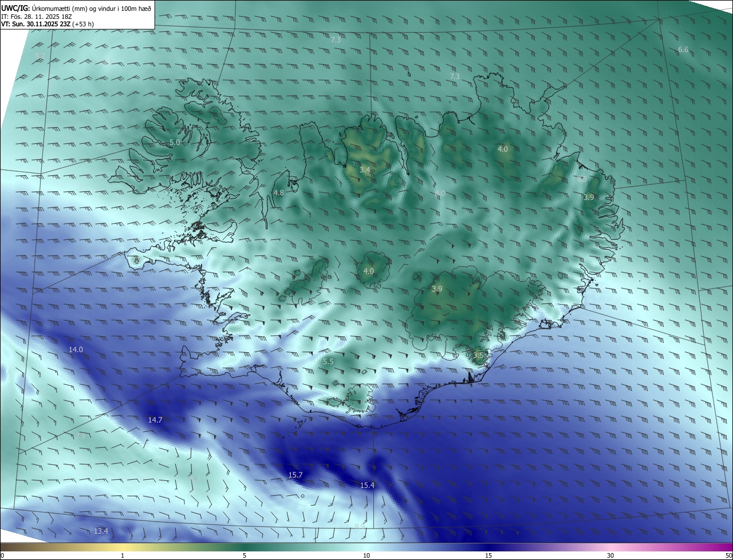Click the colorbar tick label 50
Image resolution: width=733 pixels, height=560 pixels.
click(728, 556)
